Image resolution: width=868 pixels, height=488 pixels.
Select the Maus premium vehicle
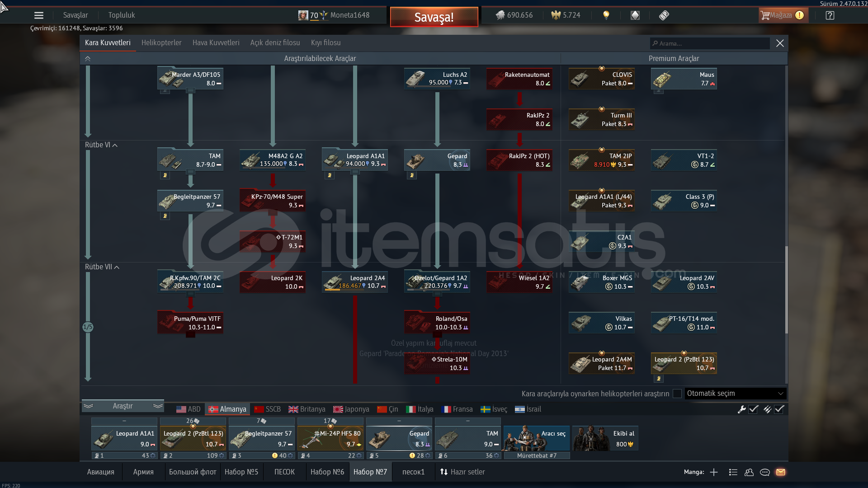pos(684,79)
